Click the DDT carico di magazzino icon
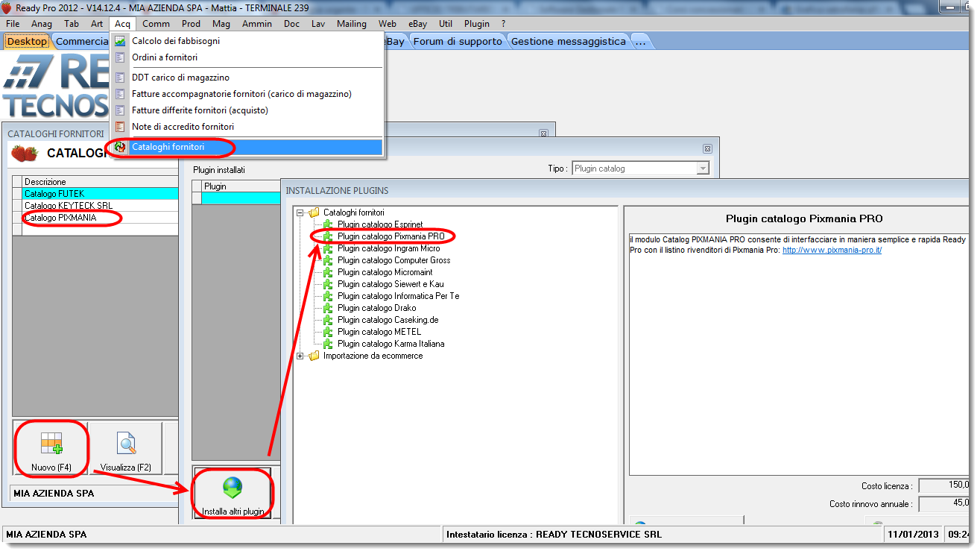The width and height of the screenshot is (980, 554). (120, 78)
